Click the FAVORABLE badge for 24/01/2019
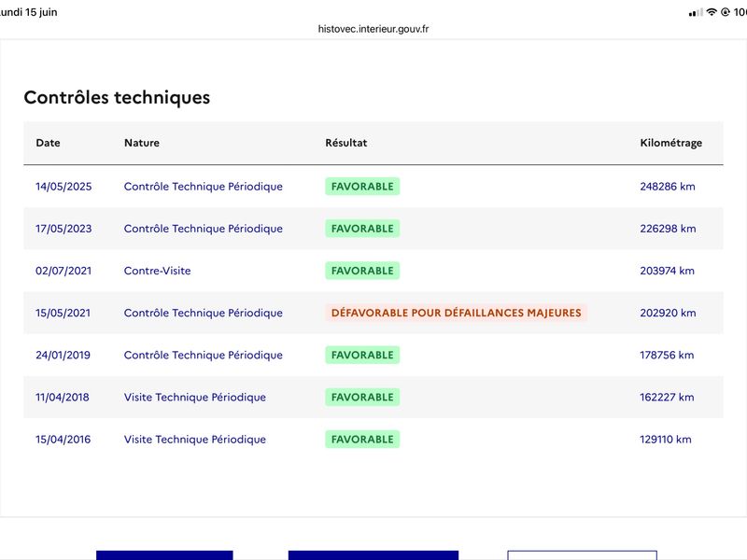The width and height of the screenshot is (747, 560). tap(362, 355)
